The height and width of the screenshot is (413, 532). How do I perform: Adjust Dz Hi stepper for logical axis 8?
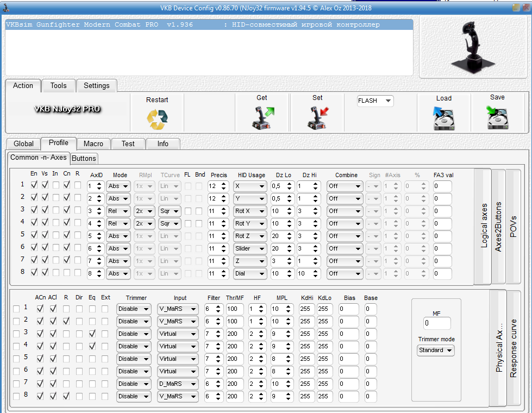315,273
